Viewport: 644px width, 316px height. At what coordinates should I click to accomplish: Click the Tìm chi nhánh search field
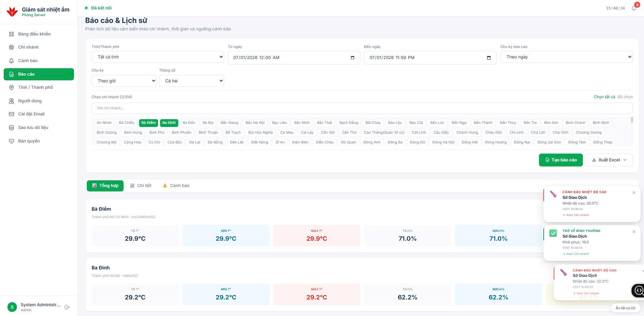[362, 108]
